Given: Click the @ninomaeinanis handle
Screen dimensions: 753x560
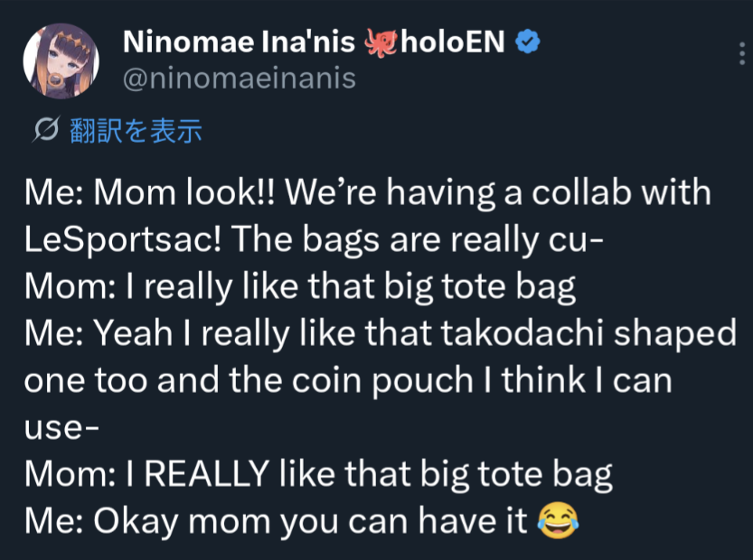Looking at the screenshot, I should (239, 79).
